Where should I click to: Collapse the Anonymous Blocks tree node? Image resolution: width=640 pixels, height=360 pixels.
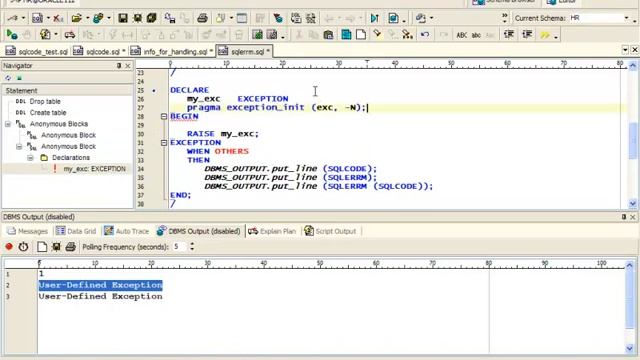[8, 124]
